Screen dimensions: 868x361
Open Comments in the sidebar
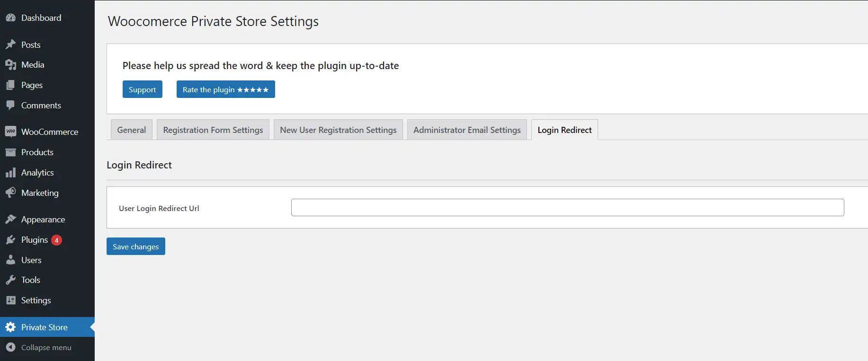[41, 106]
